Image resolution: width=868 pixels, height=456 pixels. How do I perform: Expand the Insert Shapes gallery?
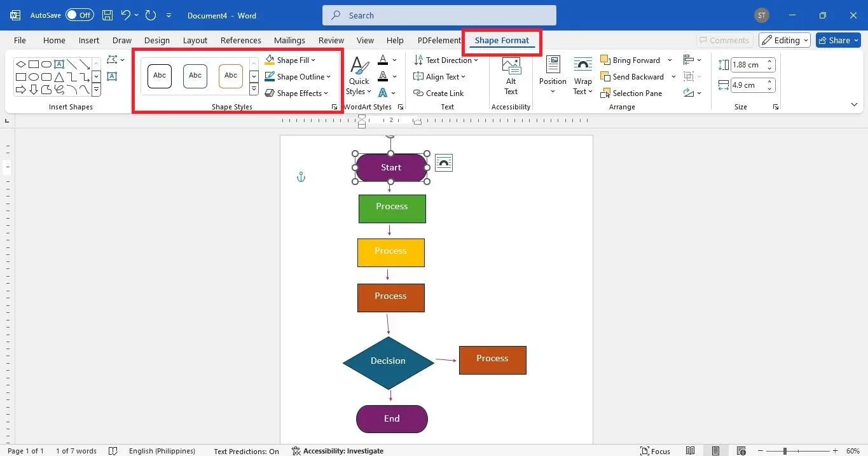[x=97, y=90]
